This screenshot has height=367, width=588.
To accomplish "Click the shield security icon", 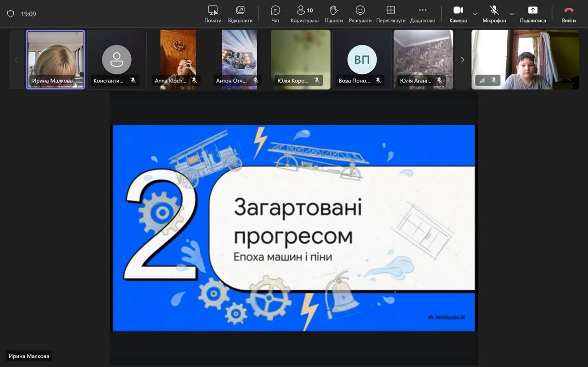I will pos(11,14).
